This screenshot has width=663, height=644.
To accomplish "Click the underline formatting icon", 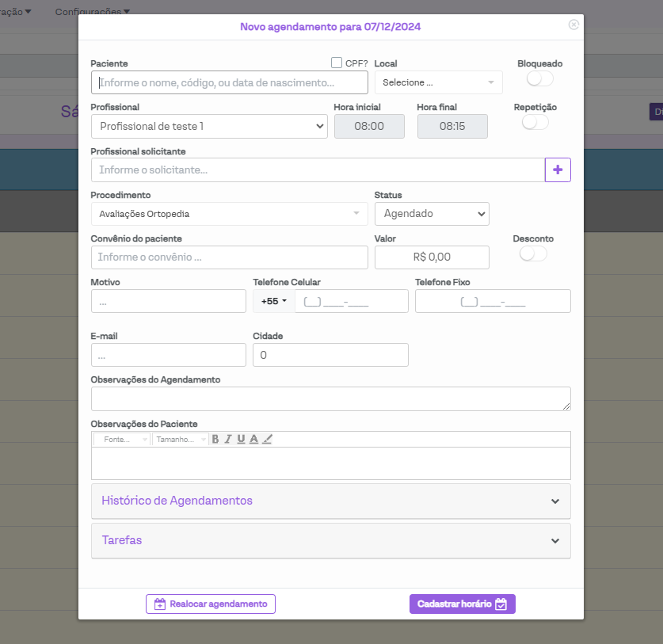I will (241, 439).
